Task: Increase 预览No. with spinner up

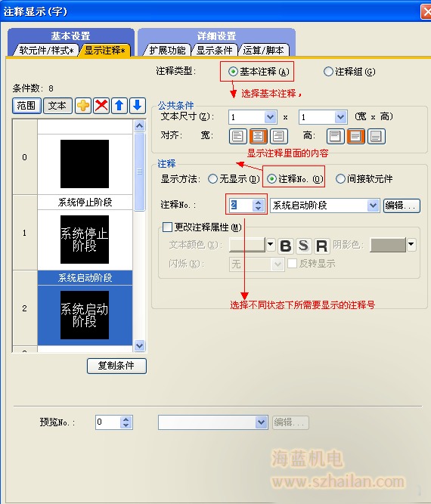Action: pos(126,419)
